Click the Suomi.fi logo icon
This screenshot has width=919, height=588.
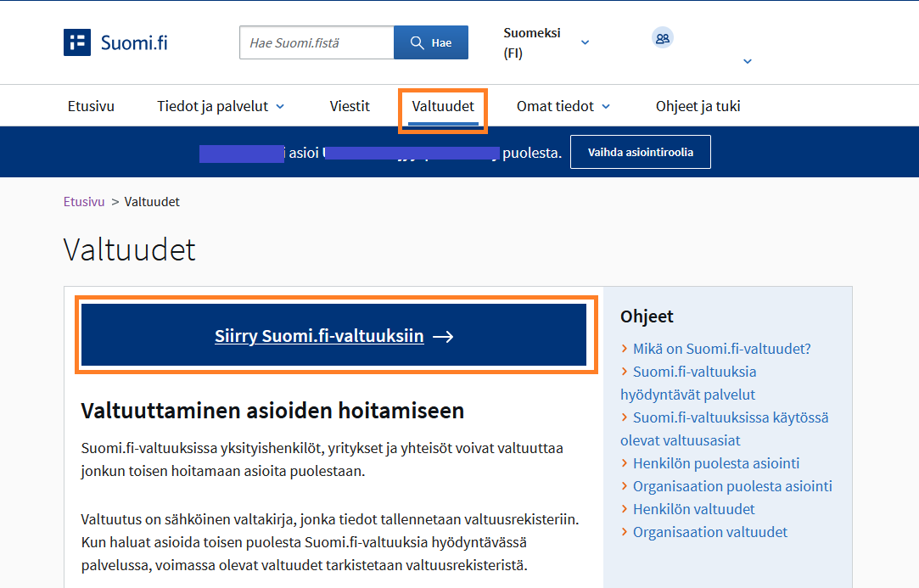(x=76, y=42)
